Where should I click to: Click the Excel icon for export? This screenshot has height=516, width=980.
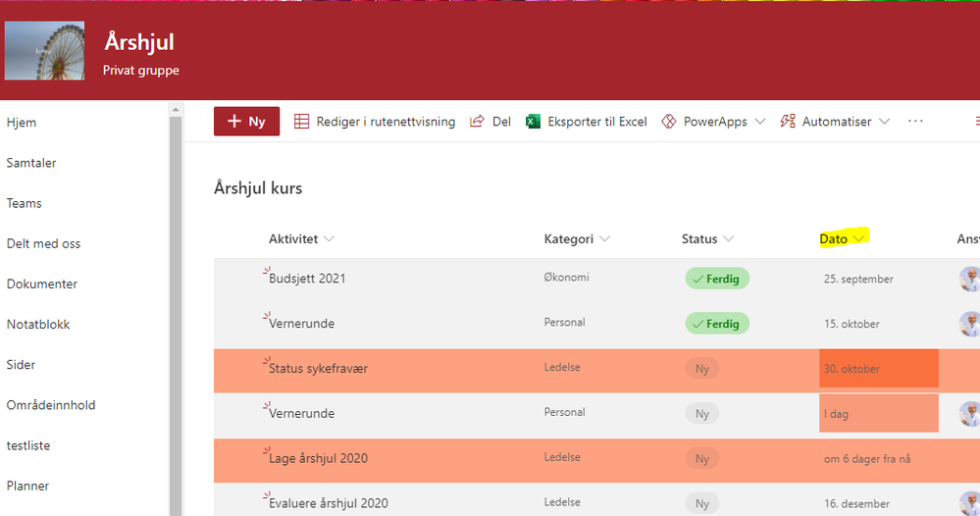click(533, 122)
